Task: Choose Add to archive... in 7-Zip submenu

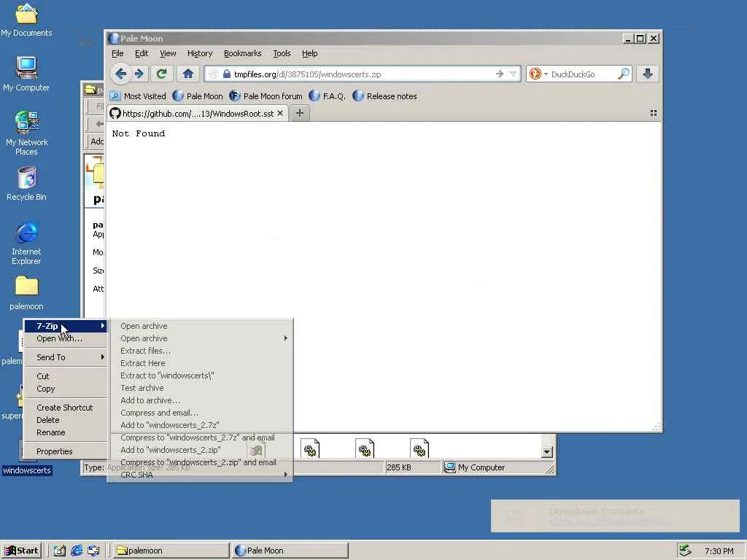Action: (x=201, y=400)
